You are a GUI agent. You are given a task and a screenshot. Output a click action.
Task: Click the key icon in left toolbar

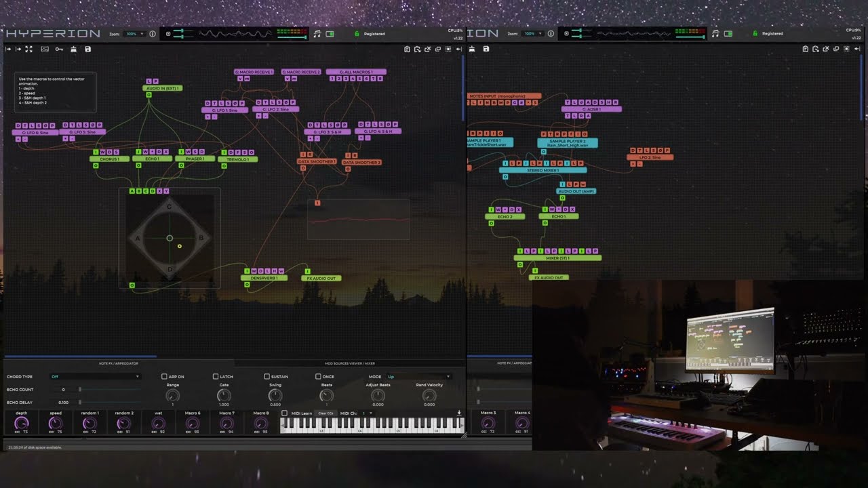(x=59, y=49)
